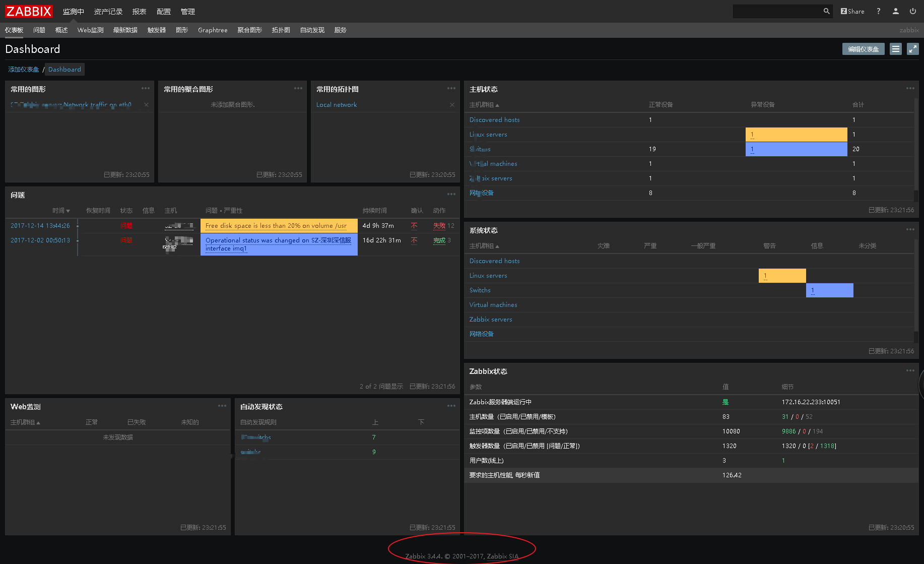
Task: Open options menu of 常用的拓扑图 widget
Action: click(x=451, y=88)
